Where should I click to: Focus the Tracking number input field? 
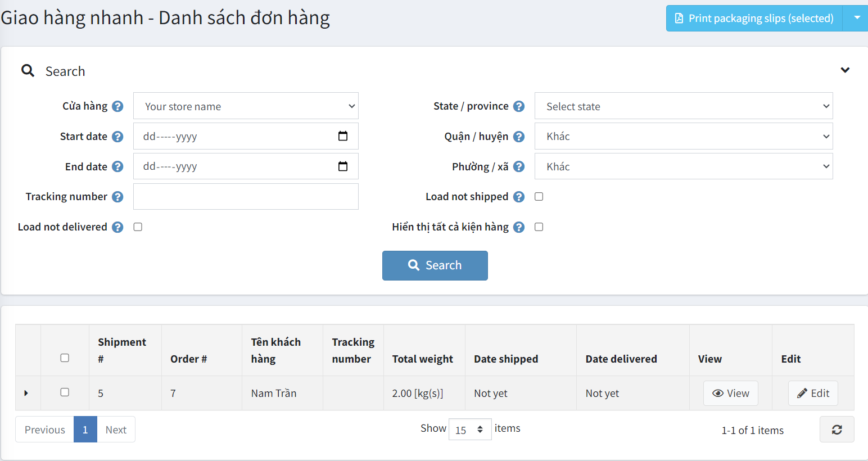point(246,196)
